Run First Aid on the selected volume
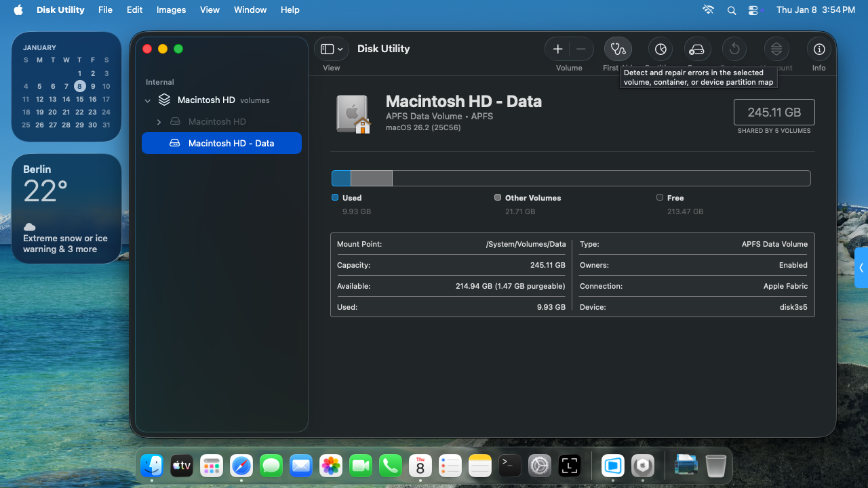 [x=618, y=49]
